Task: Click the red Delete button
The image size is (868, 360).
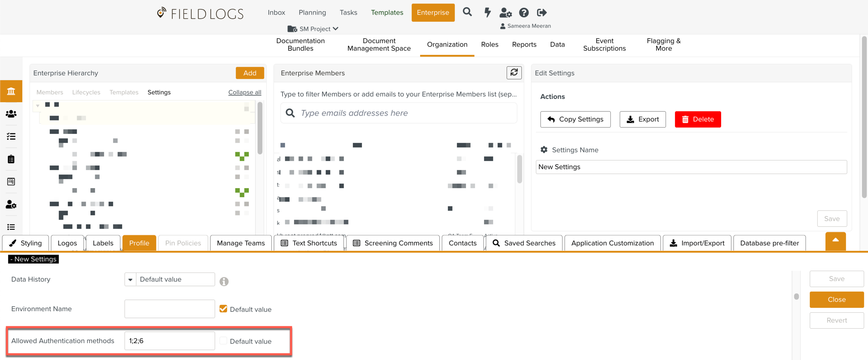Action: click(698, 119)
